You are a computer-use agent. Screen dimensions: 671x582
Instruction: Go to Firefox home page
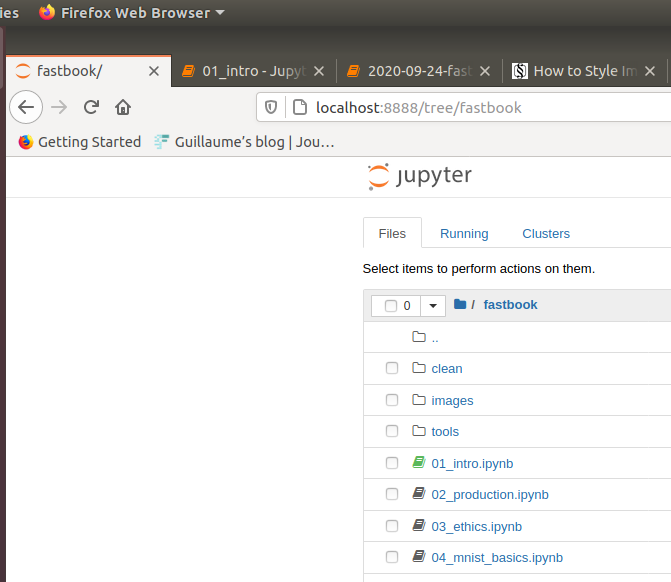[123, 107]
